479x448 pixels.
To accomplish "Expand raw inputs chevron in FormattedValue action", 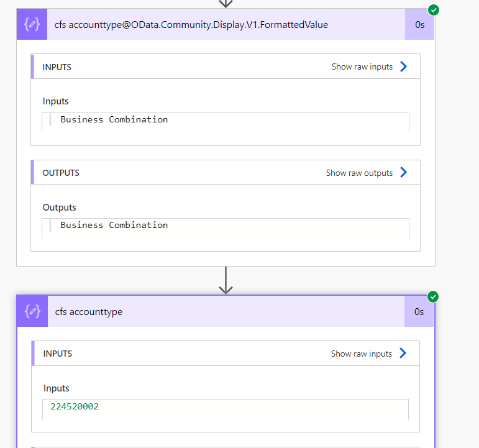I will [x=404, y=66].
